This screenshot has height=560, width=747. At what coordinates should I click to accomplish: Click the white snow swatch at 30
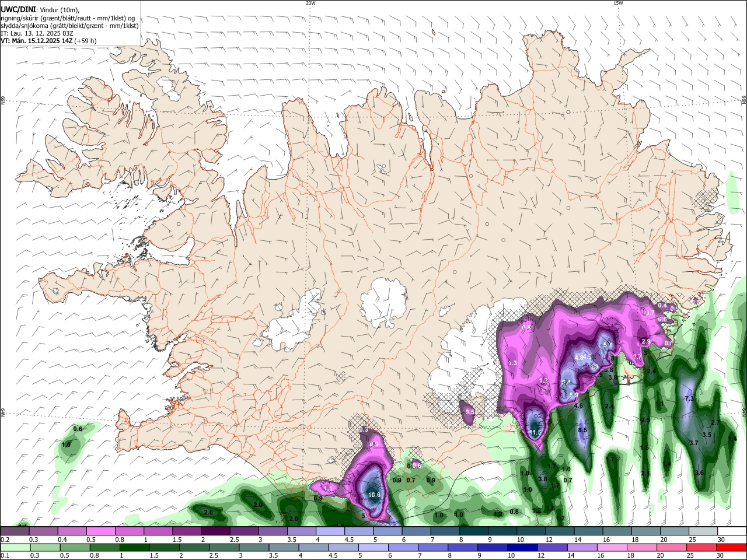(x=731, y=531)
